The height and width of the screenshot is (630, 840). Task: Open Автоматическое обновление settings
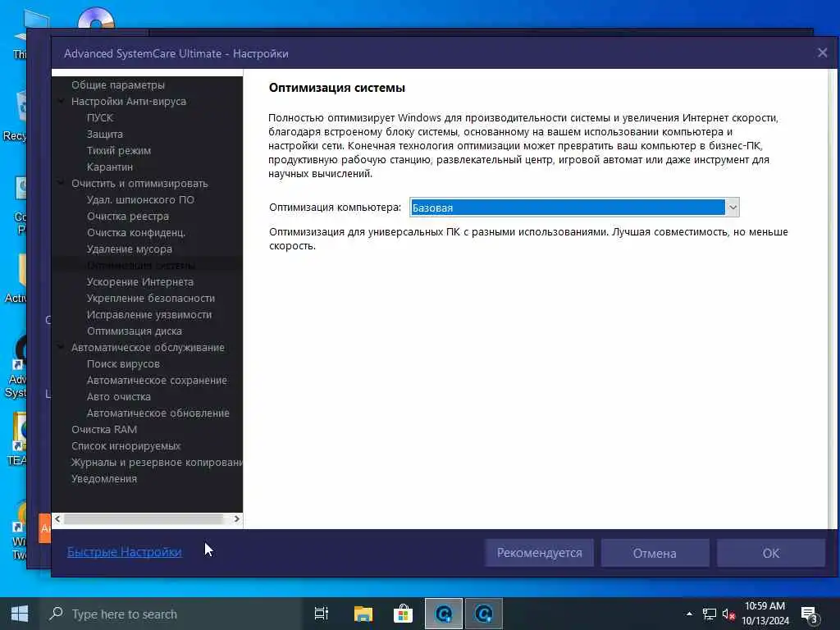[158, 413]
